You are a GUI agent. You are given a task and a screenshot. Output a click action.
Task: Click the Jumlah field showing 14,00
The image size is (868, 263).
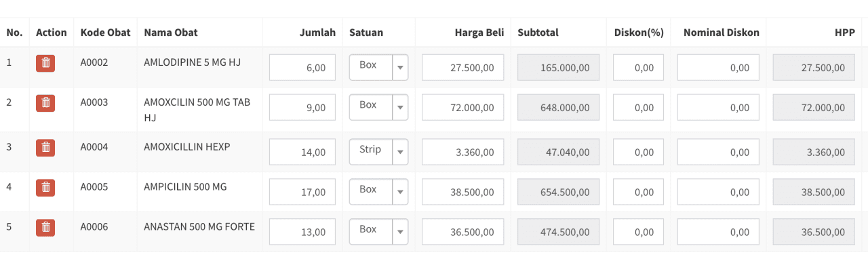pyautogui.click(x=302, y=152)
